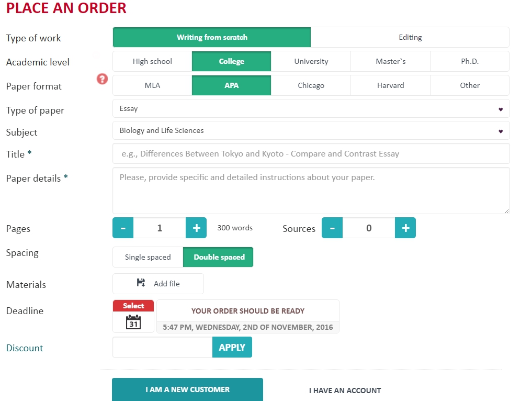Switch to I Have An Account tab

pyautogui.click(x=345, y=390)
